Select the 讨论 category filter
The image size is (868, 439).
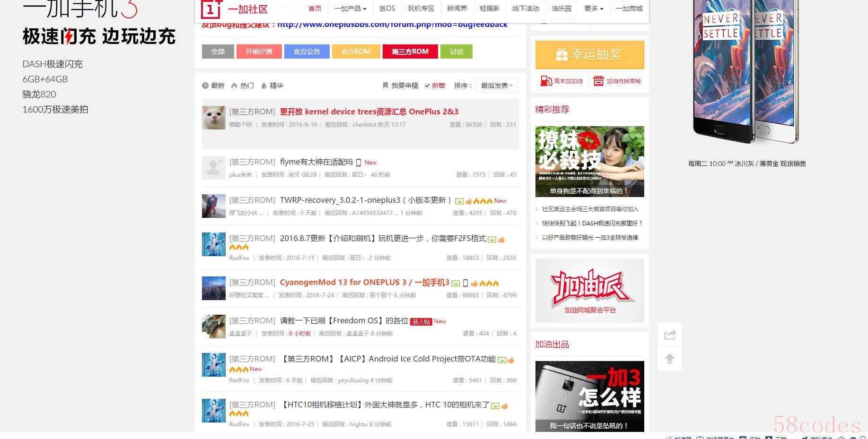(x=456, y=52)
